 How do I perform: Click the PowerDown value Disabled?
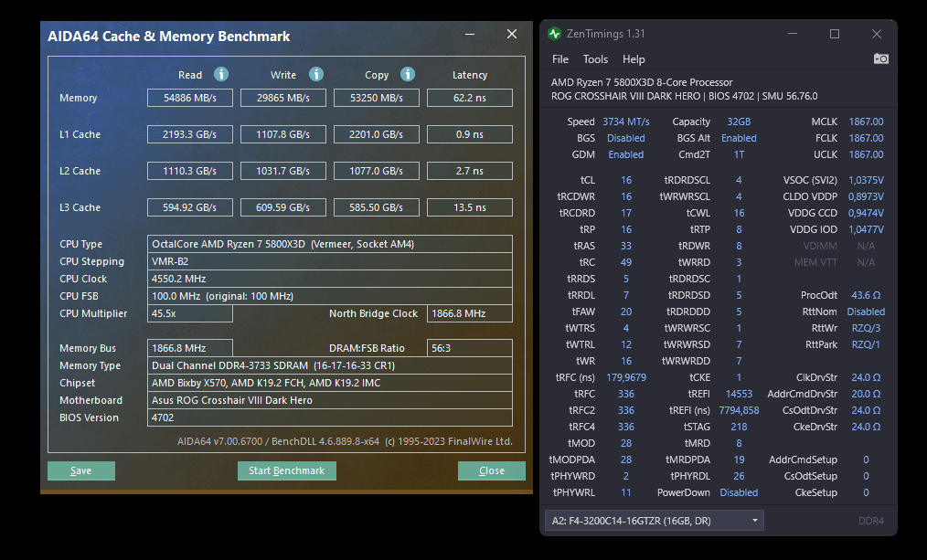pos(739,492)
